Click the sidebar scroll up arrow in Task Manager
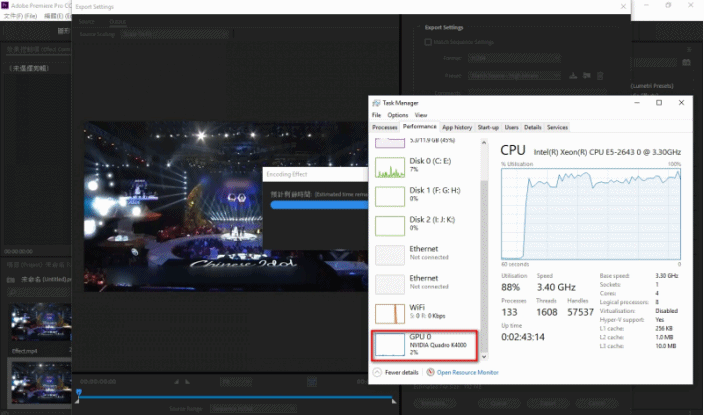Image resolution: width=704 pixels, height=415 pixels. 484,142
